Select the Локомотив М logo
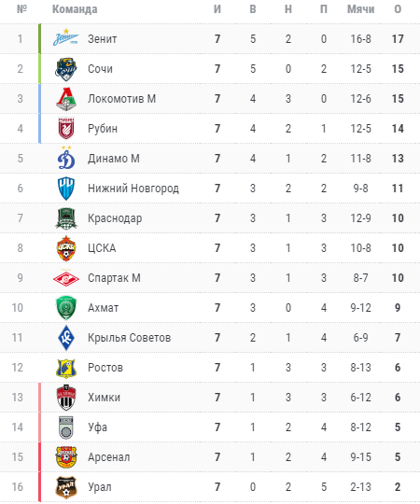The height and width of the screenshot is (504, 420). [x=66, y=99]
